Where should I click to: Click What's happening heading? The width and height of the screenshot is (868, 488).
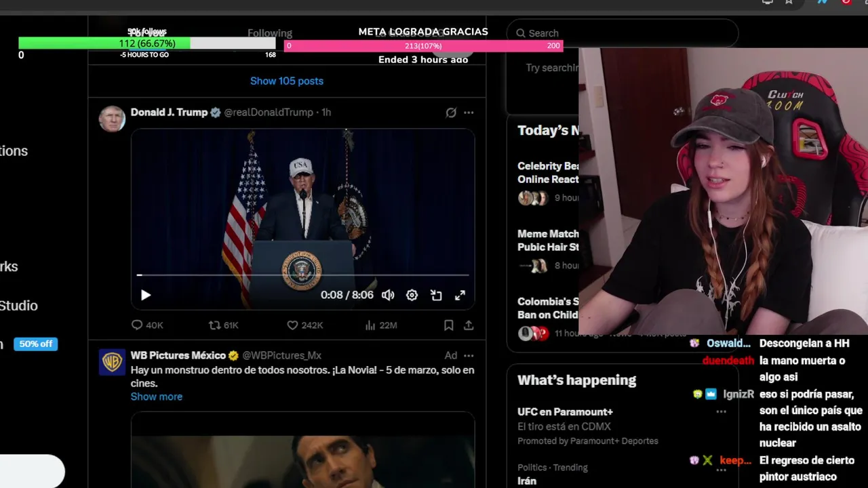[x=576, y=380]
